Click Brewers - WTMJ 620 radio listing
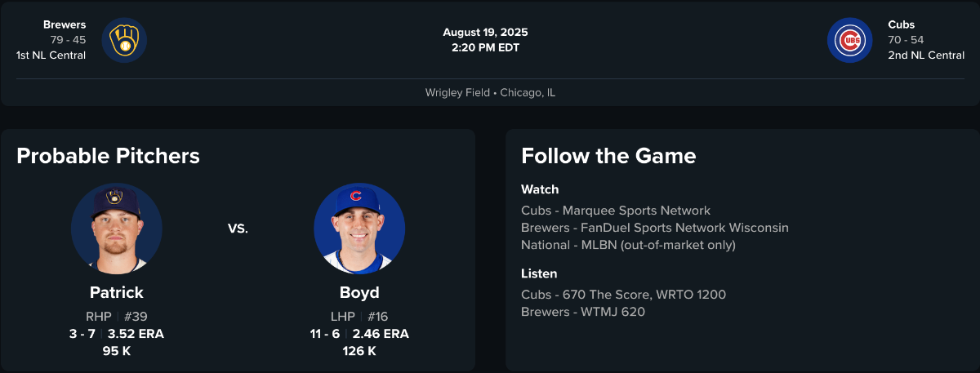The image size is (980, 373). point(583,312)
